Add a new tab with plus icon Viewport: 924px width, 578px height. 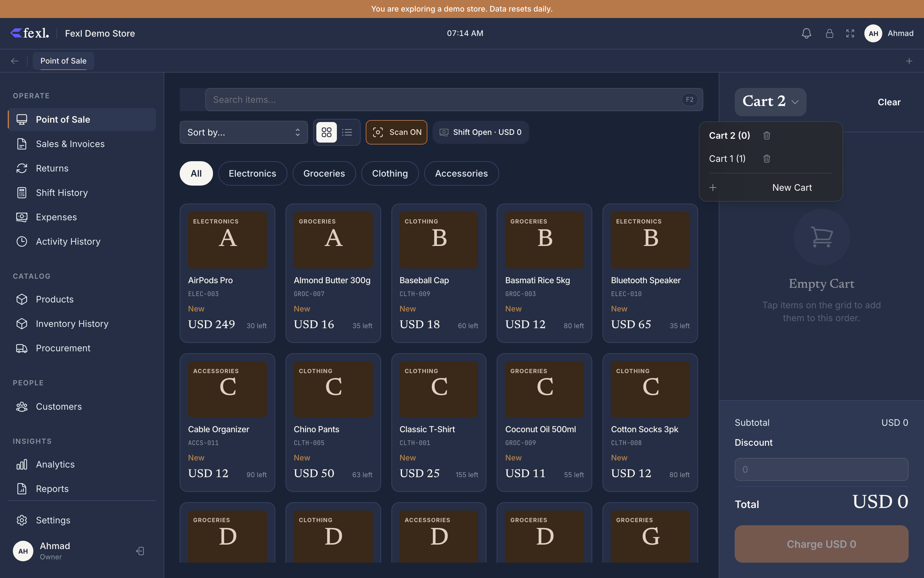(x=909, y=61)
